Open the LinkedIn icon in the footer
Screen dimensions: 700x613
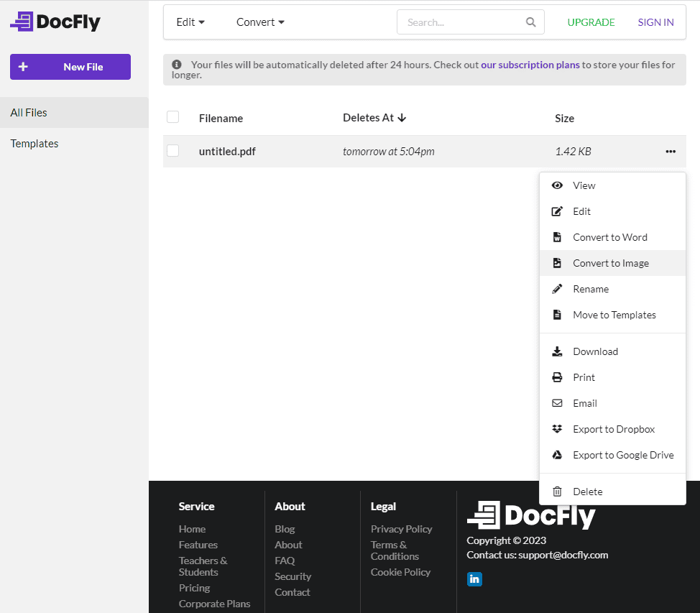click(474, 579)
